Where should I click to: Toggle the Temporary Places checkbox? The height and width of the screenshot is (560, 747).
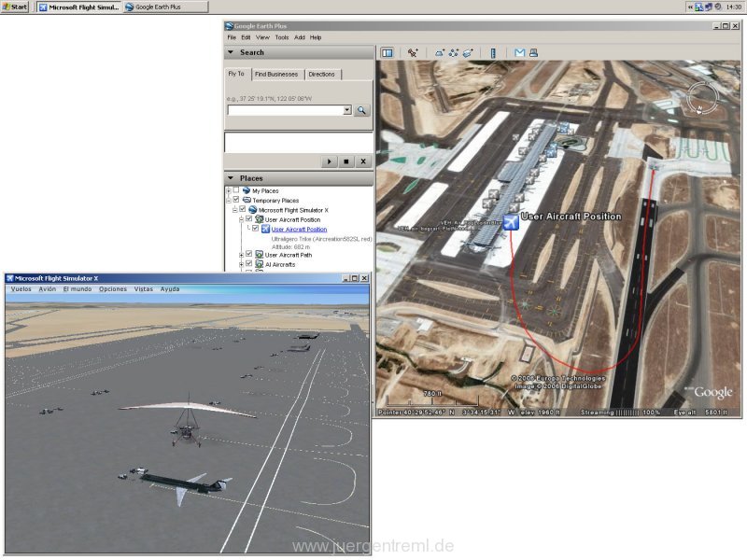(236, 200)
